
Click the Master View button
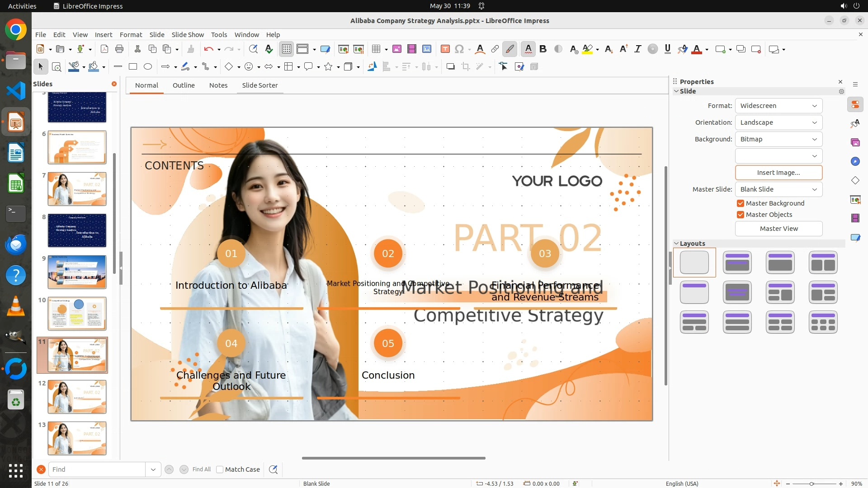point(778,229)
